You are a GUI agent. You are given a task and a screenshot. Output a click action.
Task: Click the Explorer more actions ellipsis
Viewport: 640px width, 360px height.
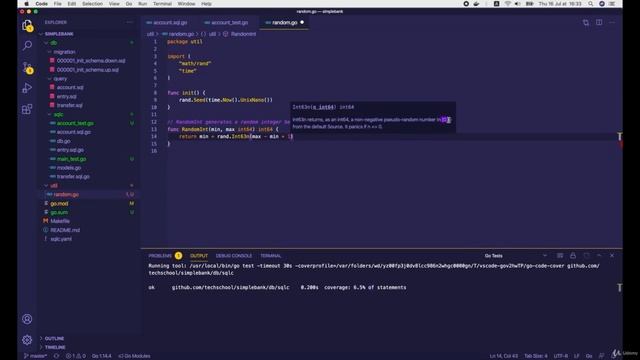pyautogui.click(x=130, y=22)
